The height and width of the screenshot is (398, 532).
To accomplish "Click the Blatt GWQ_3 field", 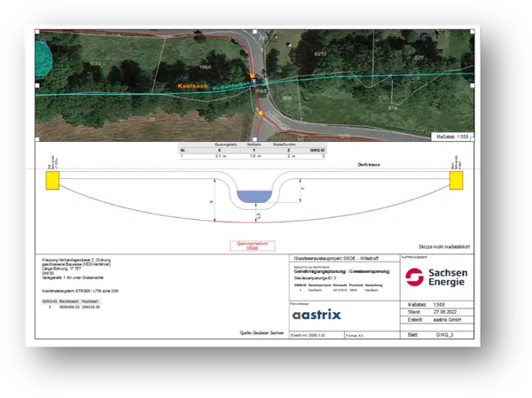I will click(x=442, y=336).
